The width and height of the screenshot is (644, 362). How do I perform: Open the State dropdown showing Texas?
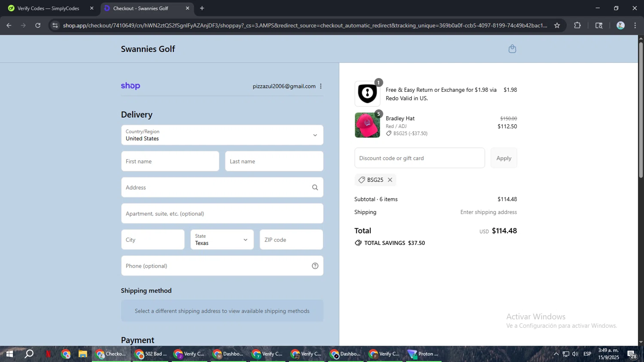222,240
